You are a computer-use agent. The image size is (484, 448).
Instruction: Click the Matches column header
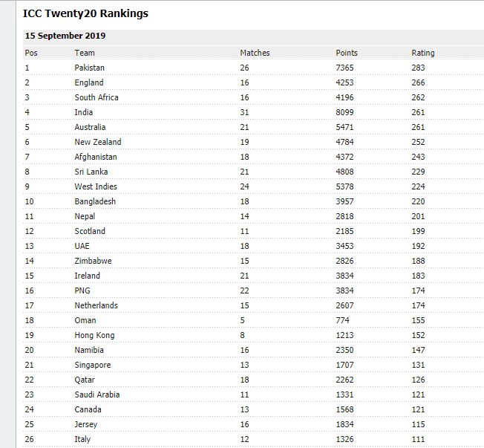(255, 53)
